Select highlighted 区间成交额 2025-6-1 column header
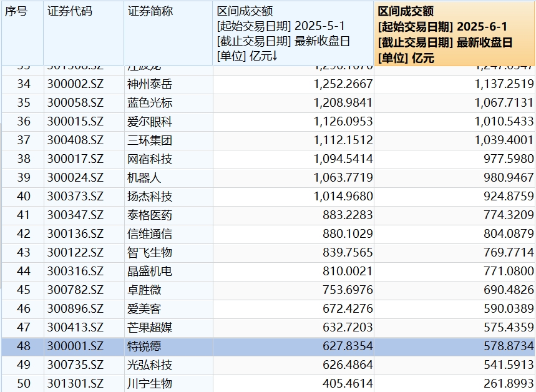The image size is (536, 392). (x=455, y=33)
